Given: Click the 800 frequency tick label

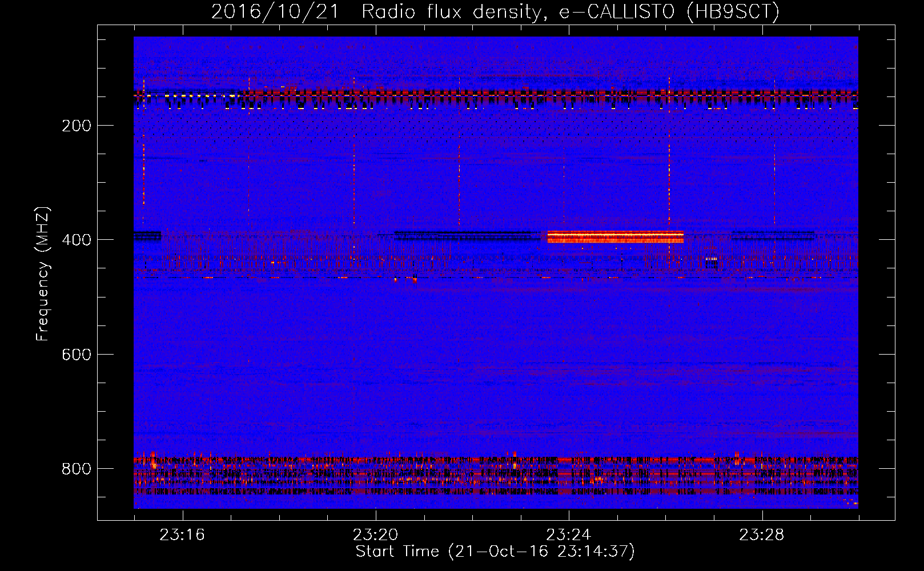Looking at the screenshot, I should click(x=77, y=469).
